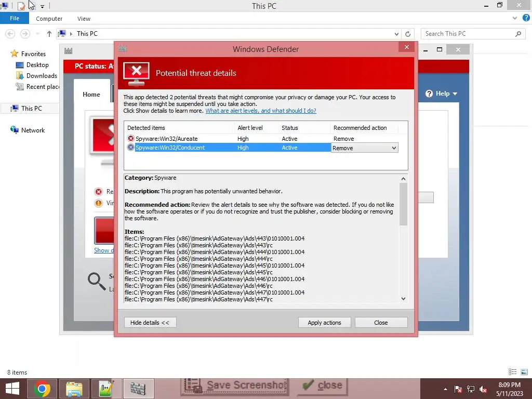Click the details pane scroll up arrow

tap(403, 179)
